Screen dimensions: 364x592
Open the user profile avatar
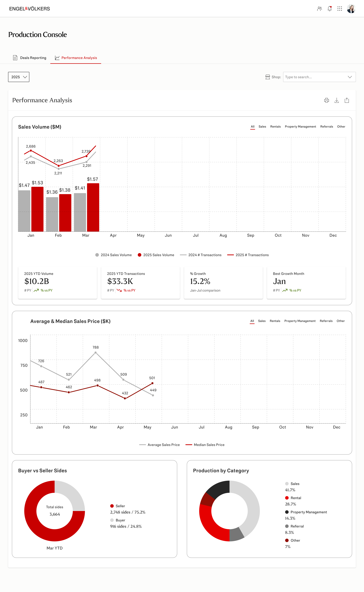(x=351, y=9)
